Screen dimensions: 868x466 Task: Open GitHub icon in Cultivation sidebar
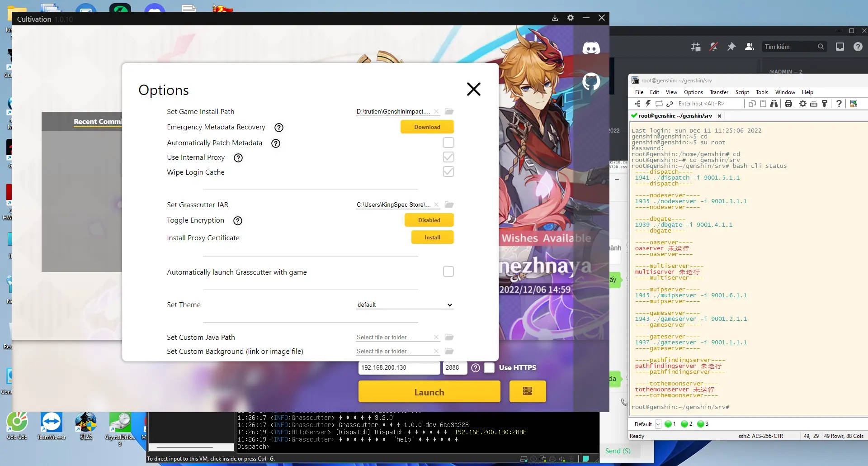click(591, 81)
